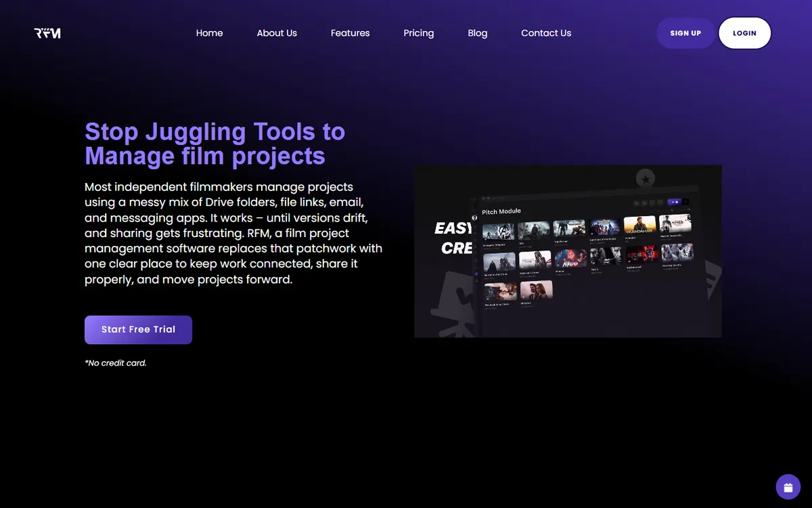The image size is (812, 508).
Task: Select Contact Us in the navigation
Action: 546,33
